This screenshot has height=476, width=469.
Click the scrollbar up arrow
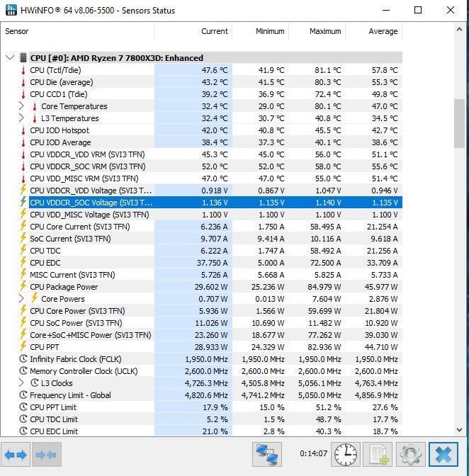click(x=459, y=30)
